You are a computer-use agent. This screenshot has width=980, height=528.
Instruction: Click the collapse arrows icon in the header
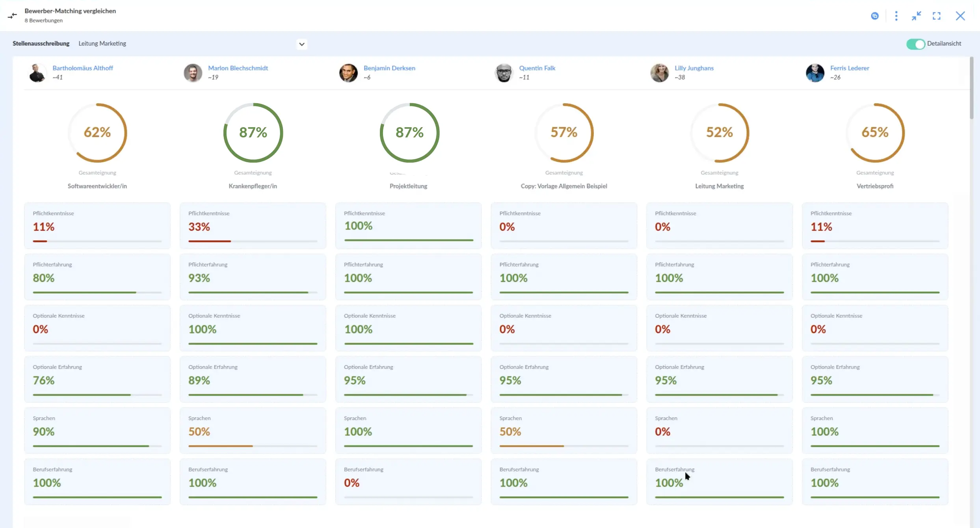[916, 16]
